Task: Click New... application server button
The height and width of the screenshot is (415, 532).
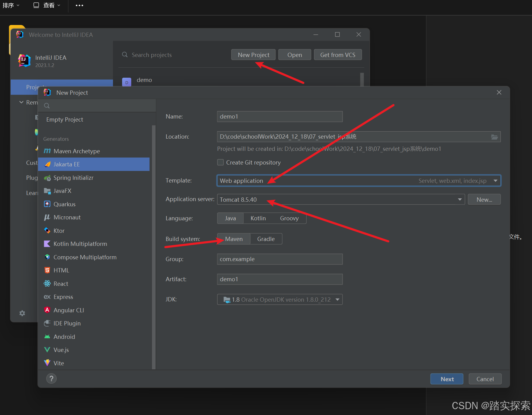Action: click(x=484, y=200)
